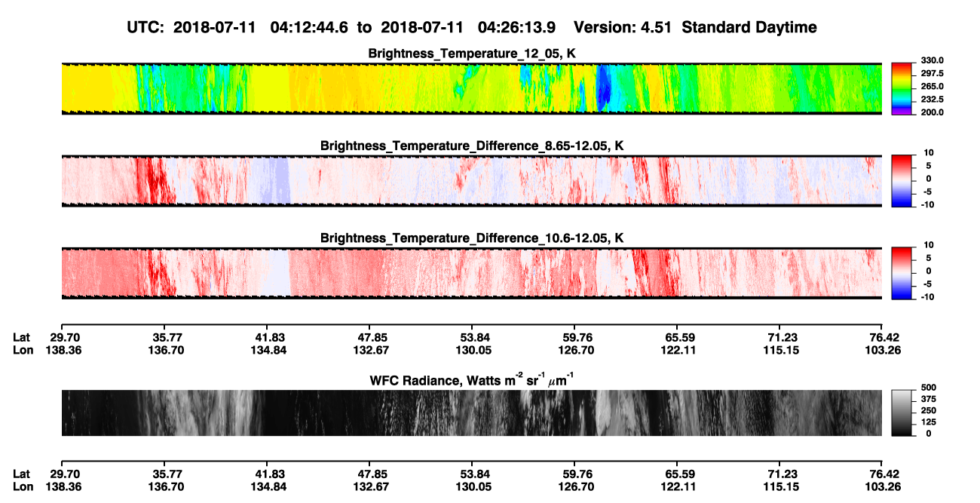Click the 500 tick on WFC colorbar
The image size is (980, 503).
(x=927, y=387)
